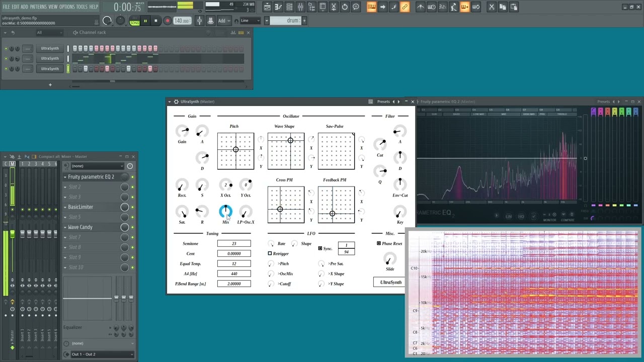Add a channel with the plus button in the channel rack
Image resolution: width=644 pixels, height=362 pixels.
click(x=50, y=84)
